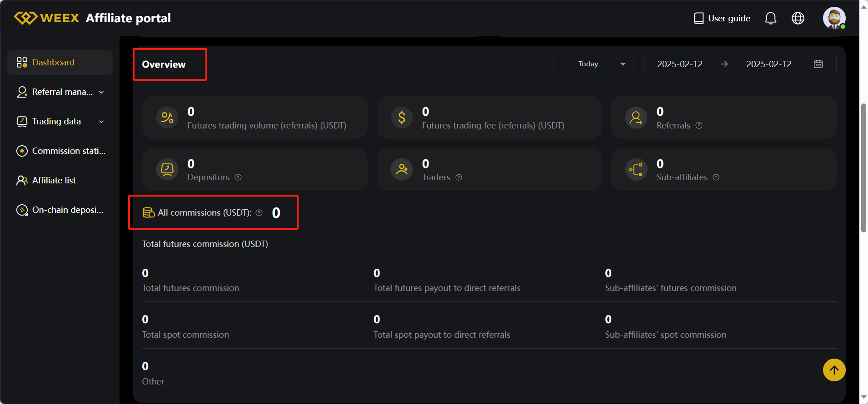Click the WEEX logo
The image size is (868, 404).
click(47, 18)
